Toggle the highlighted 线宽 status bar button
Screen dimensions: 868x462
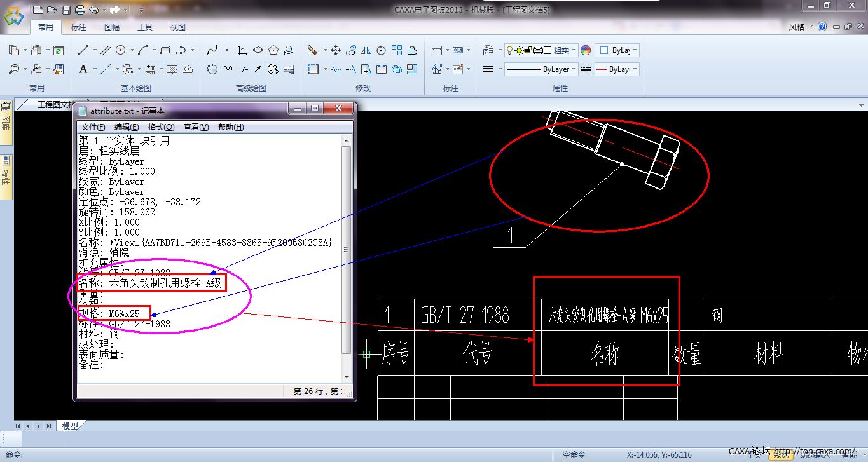coord(780,454)
